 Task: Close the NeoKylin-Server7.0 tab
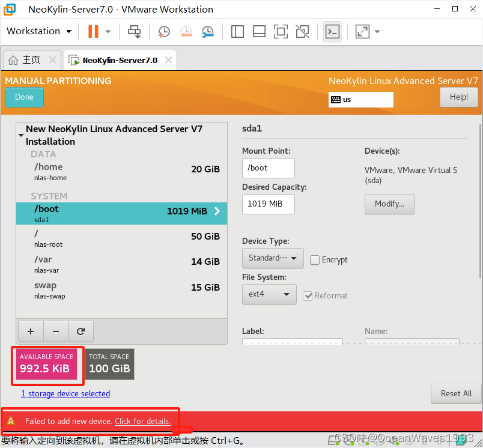[168, 59]
